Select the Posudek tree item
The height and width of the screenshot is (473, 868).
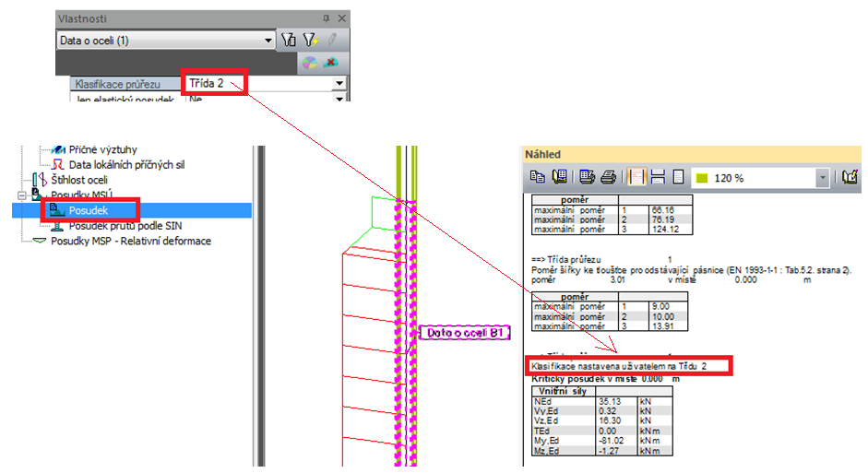point(88,210)
